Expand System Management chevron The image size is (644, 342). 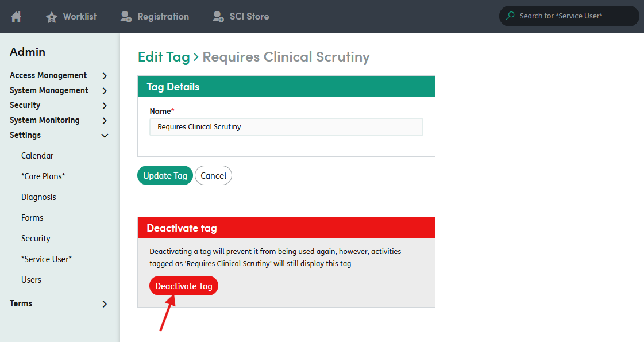point(105,90)
